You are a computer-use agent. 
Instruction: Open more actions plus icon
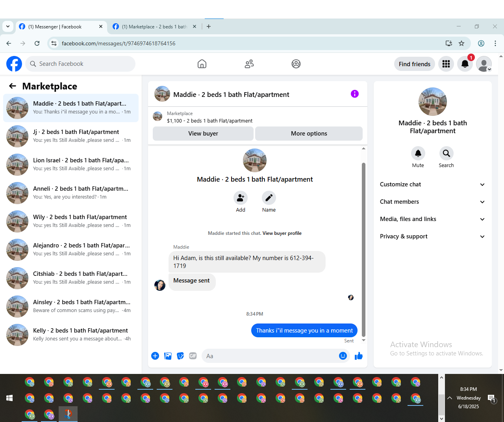coord(155,356)
